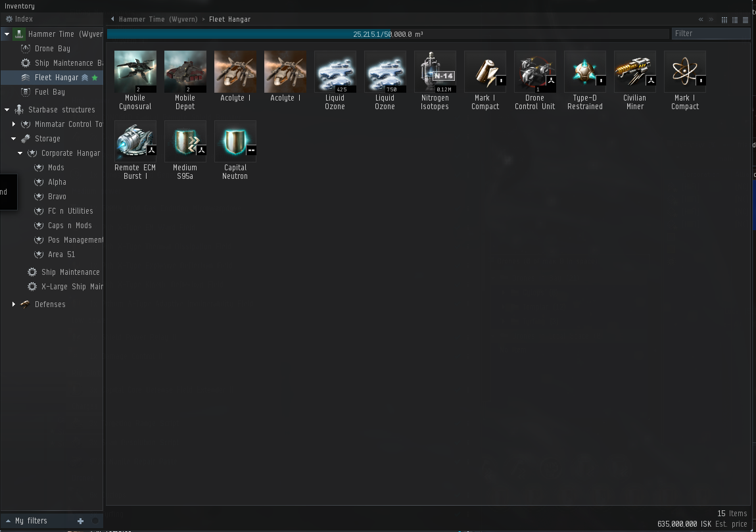Screen dimensions: 756x532
Task: Expand the Minmatar Control Tower node
Action: point(14,124)
